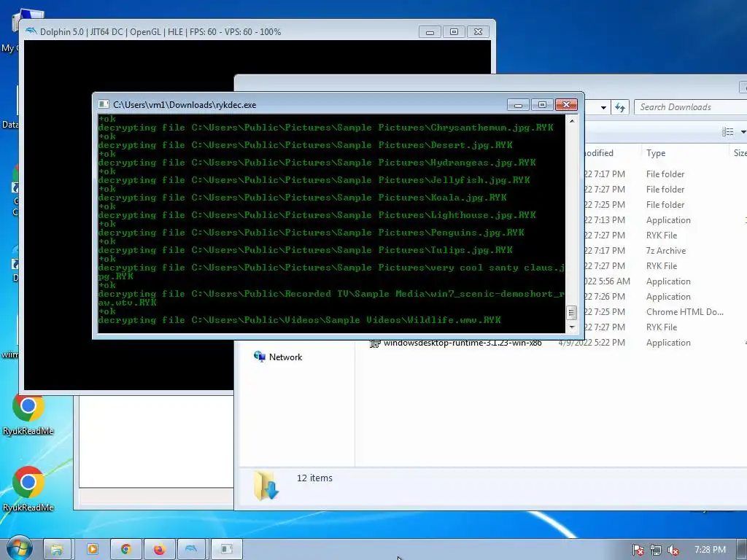Switch to rykdec console taskbar button
Image resolution: width=747 pixels, height=560 pixels.
pos(226,550)
